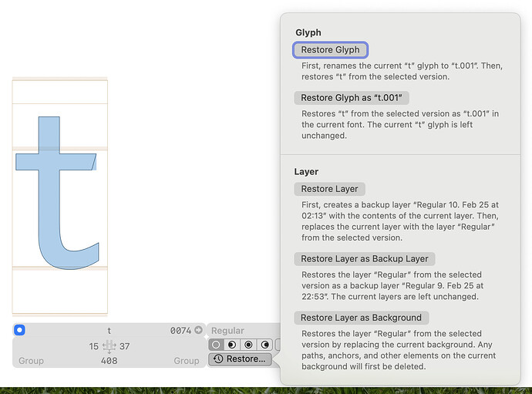Image resolution: width=532 pixels, height=394 pixels.
Task: Edit the left sidebearing value 15
Action: [93, 346]
